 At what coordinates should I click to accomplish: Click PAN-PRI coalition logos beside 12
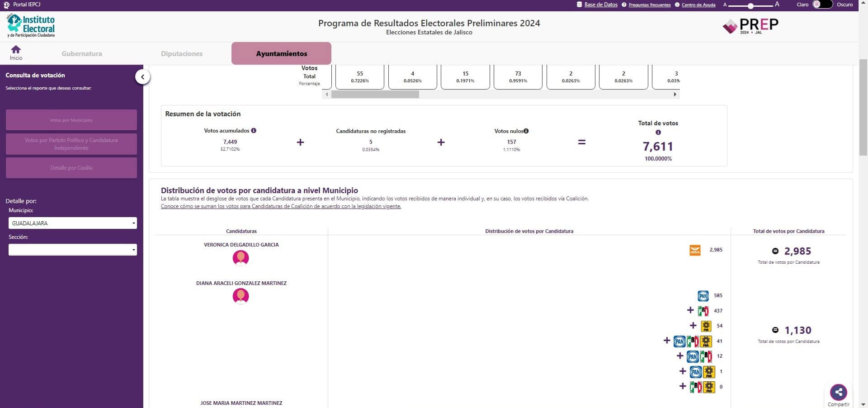(699, 356)
